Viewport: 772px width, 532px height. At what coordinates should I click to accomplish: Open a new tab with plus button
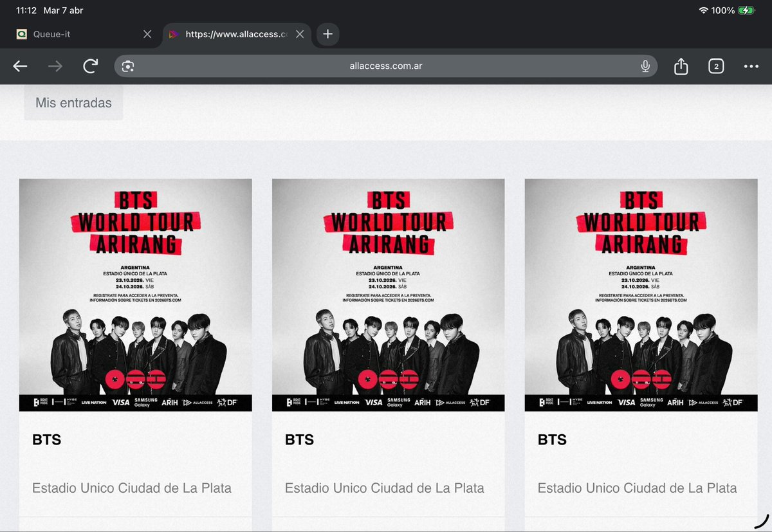click(x=327, y=34)
